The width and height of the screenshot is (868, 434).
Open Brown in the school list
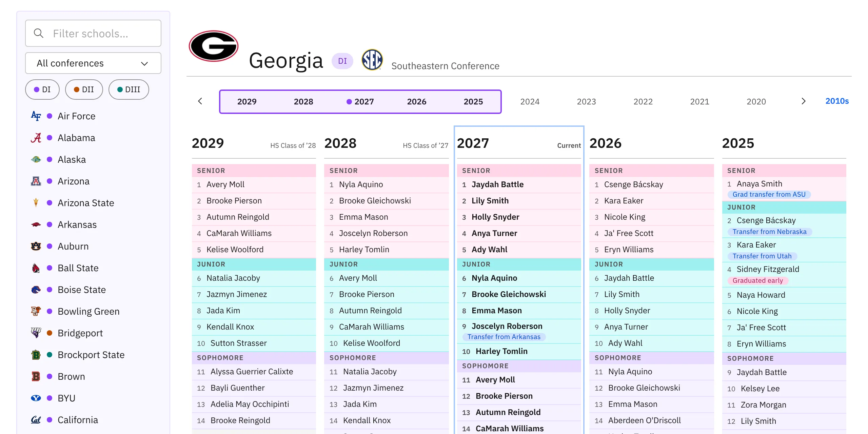71,376
